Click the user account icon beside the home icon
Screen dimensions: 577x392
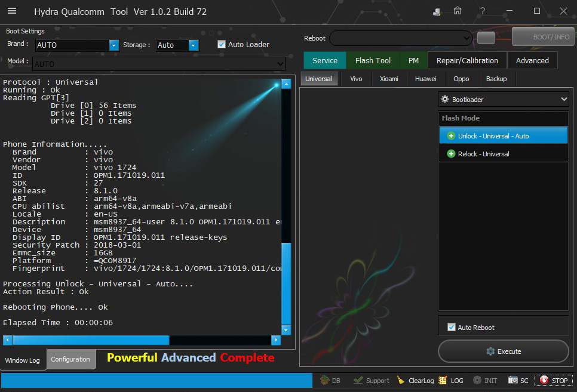437,12
